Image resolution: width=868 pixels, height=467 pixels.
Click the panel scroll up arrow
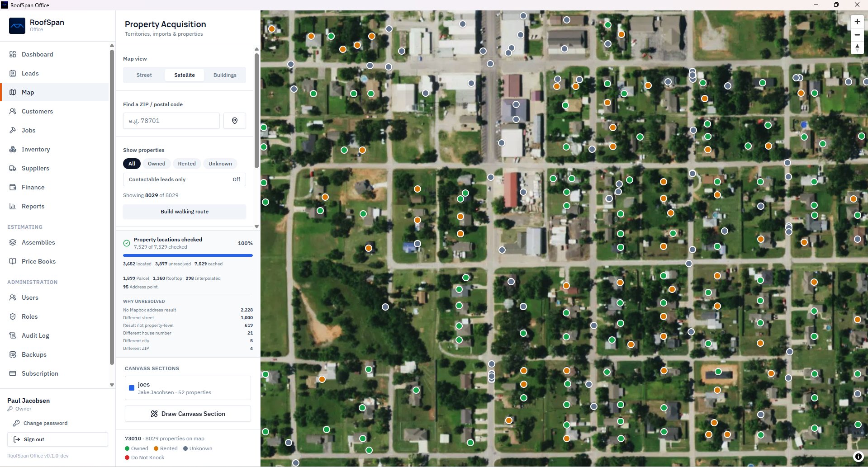[x=256, y=49]
